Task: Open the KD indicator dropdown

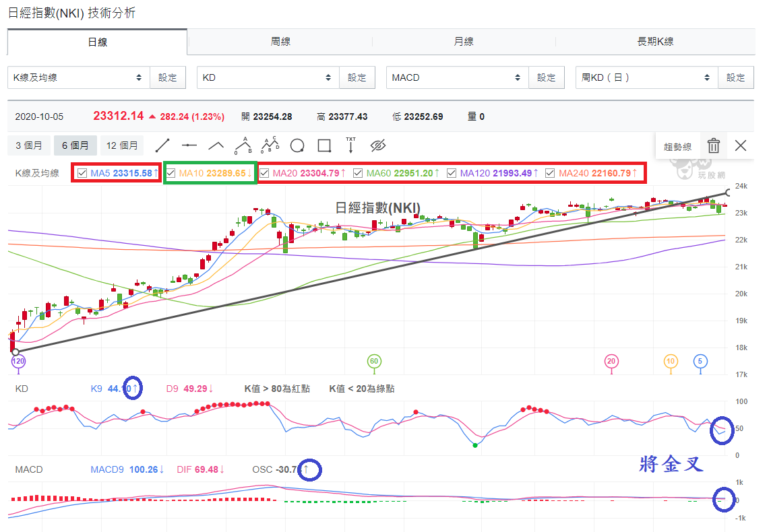Action: pyautogui.click(x=268, y=77)
